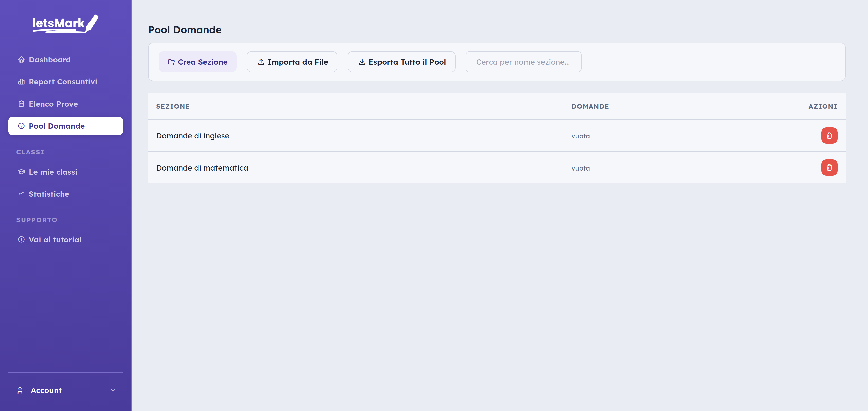This screenshot has width=868, height=411.
Task: Open the Dashboard page
Action: click(x=65, y=60)
